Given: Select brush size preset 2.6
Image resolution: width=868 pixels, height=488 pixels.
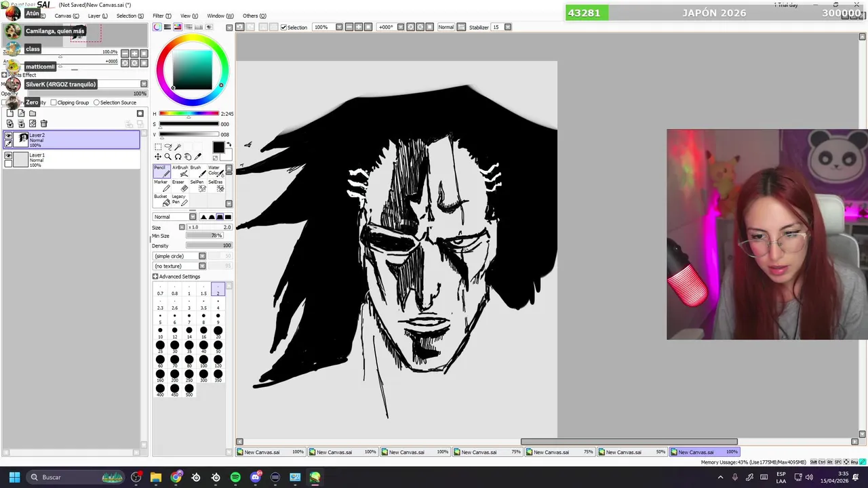Looking at the screenshot, I should pos(174,304).
